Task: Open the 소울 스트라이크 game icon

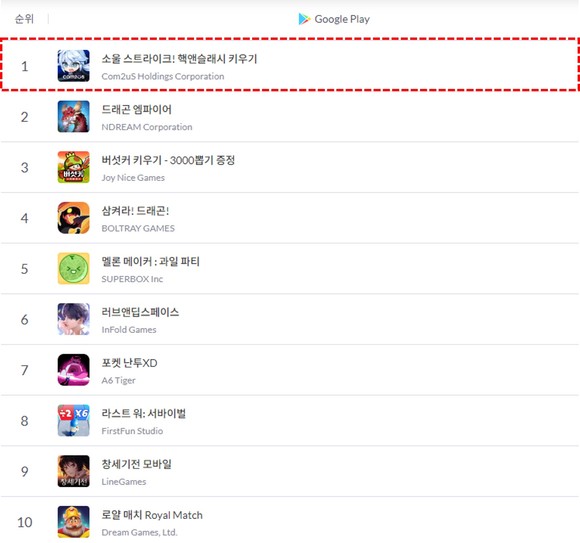Action: 73,66
